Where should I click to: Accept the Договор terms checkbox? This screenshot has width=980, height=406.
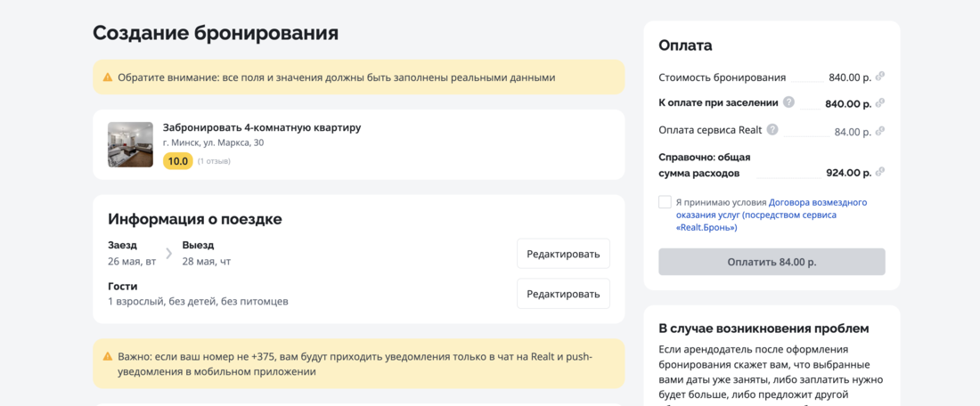pos(665,202)
